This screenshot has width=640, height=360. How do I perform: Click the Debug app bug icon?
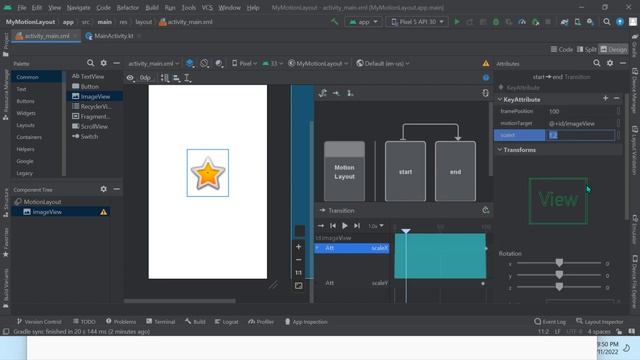(496, 22)
